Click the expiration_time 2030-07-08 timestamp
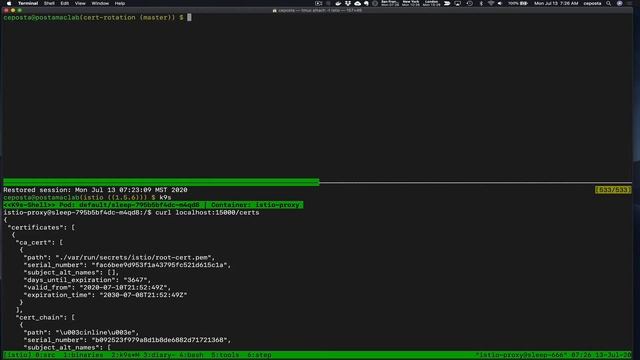This screenshot has width=640, height=360. 143,295
